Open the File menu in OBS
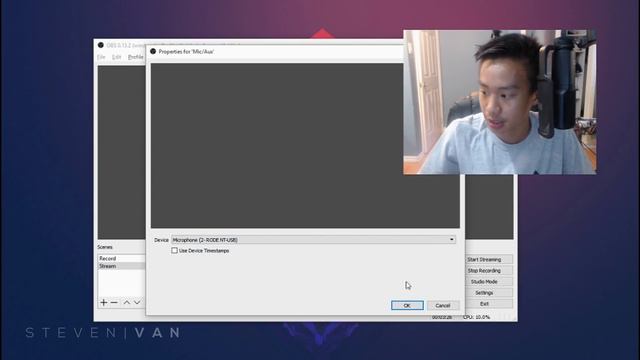640x360 pixels. click(101, 57)
